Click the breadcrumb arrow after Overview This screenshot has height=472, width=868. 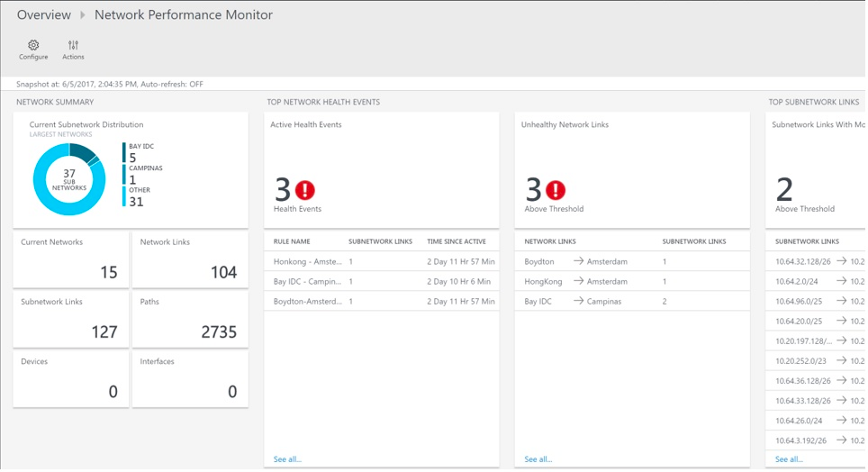click(x=83, y=15)
